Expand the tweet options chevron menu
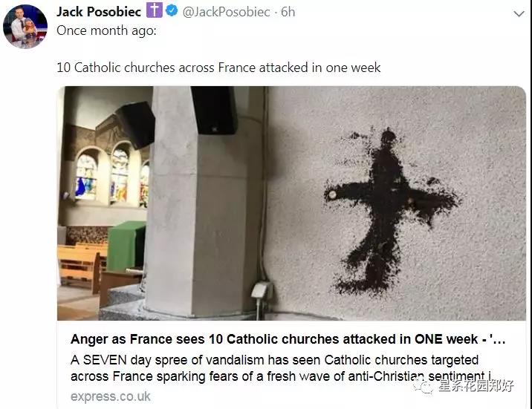This screenshot has width=532, height=409. [519, 14]
